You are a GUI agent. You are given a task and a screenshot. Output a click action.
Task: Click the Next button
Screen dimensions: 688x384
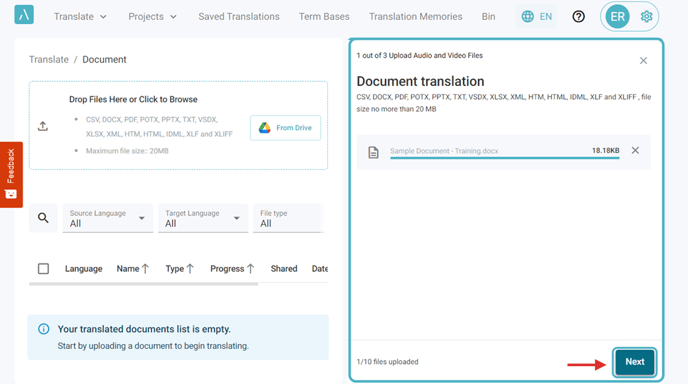pos(634,362)
